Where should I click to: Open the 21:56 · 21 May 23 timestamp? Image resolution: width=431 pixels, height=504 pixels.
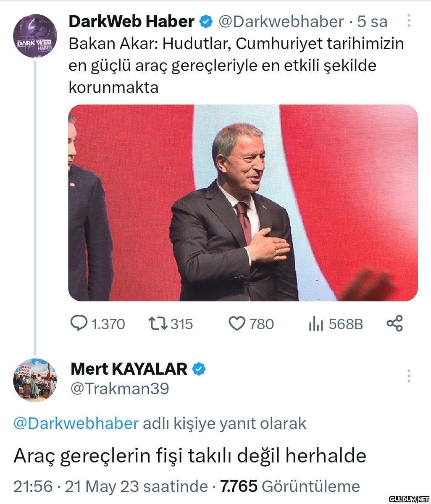[110, 486]
